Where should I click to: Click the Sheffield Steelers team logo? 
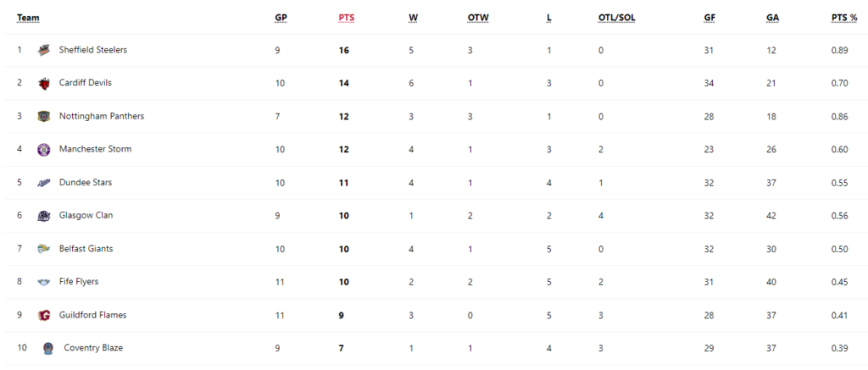tap(44, 50)
